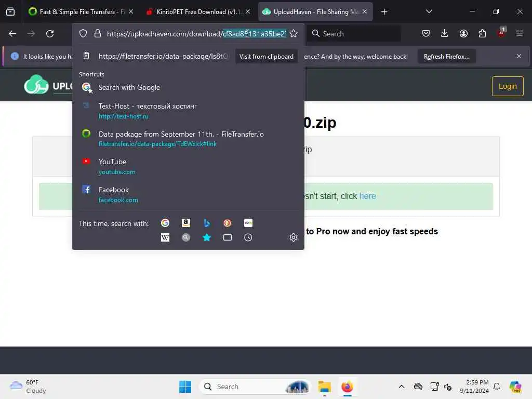Reload the current page
This screenshot has height=399, width=532.
(50, 34)
